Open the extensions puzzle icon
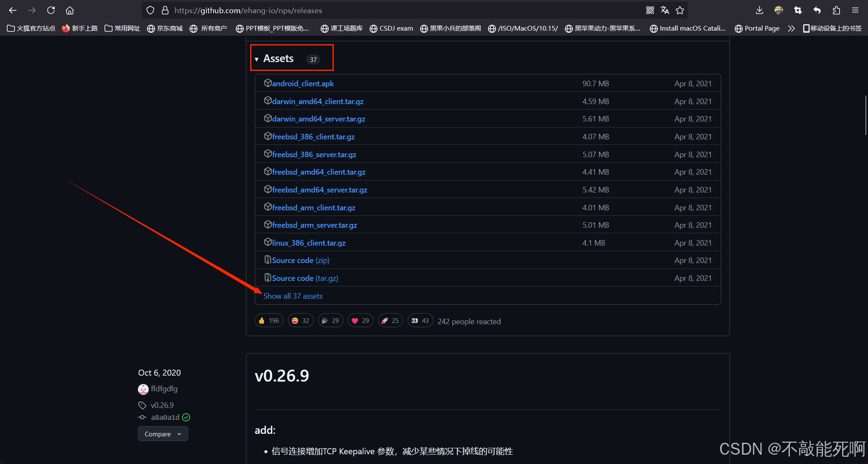 pyautogui.click(x=836, y=10)
